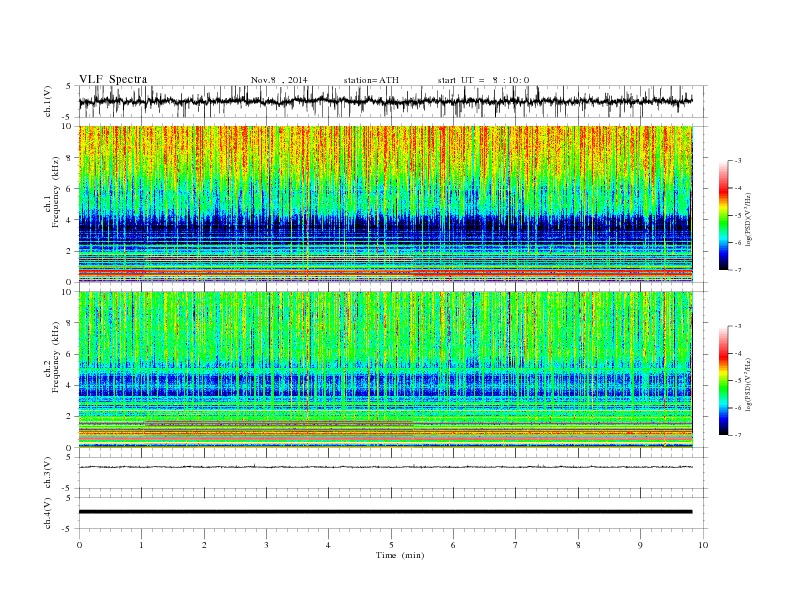Click the "Time (min)" x-axis label
The height and width of the screenshot is (612, 792).
click(400, 555)
